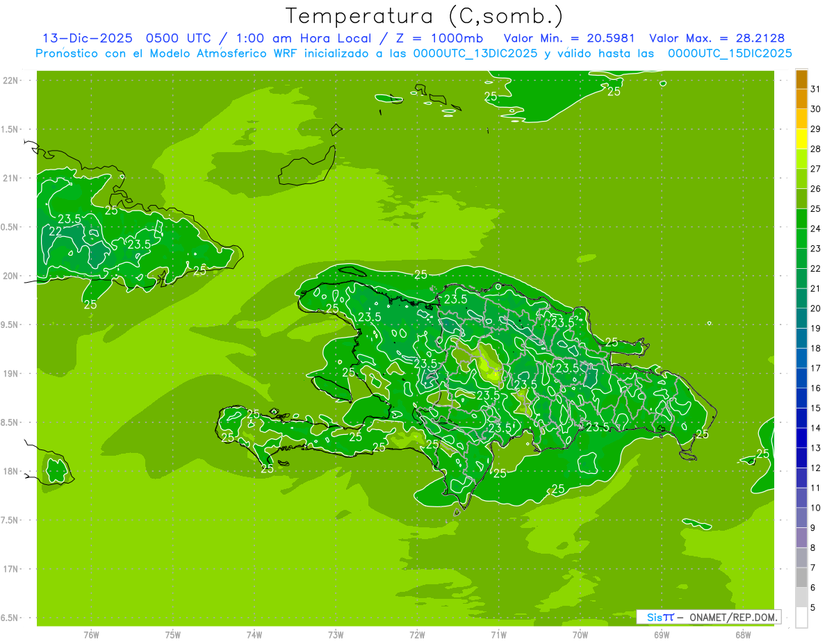Select the date '13-Dic-2025' in the header
Viewport: 834px width, 644px height.
(x=87, y=38)
